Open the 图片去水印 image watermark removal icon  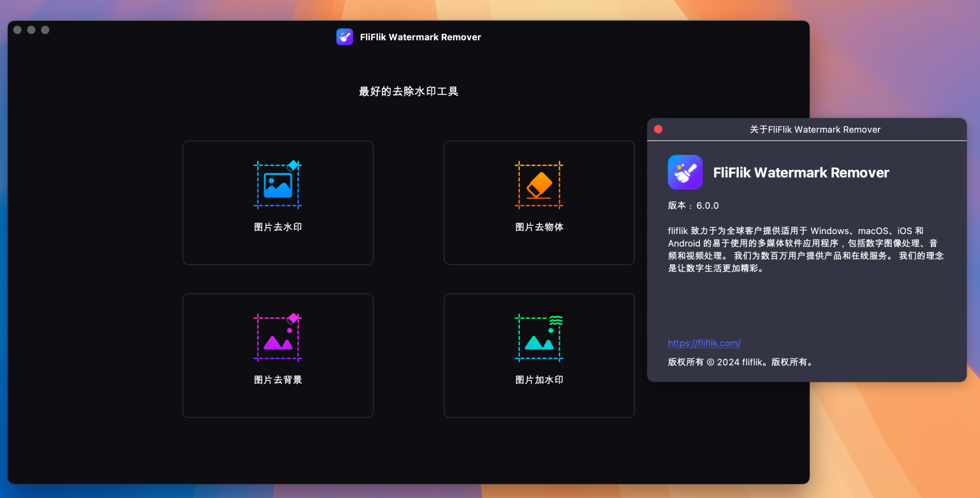coord(278,185)
